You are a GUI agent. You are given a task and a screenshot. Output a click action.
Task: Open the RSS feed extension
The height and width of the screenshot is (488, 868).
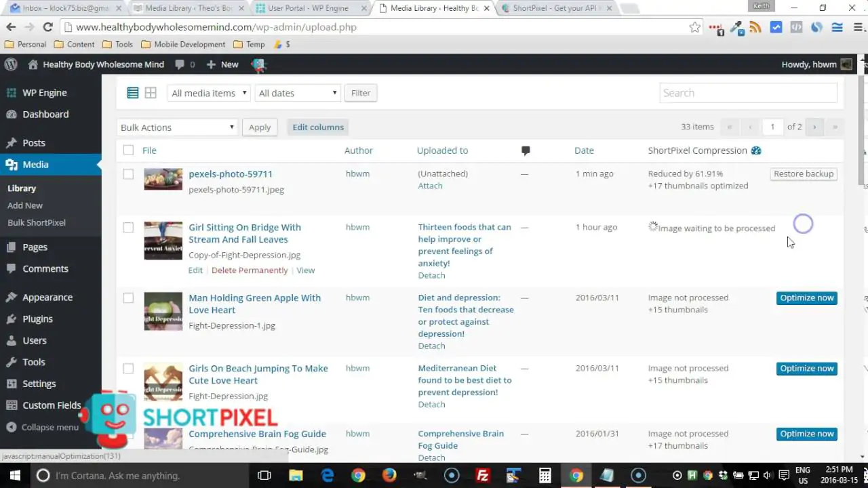(755, 28)
